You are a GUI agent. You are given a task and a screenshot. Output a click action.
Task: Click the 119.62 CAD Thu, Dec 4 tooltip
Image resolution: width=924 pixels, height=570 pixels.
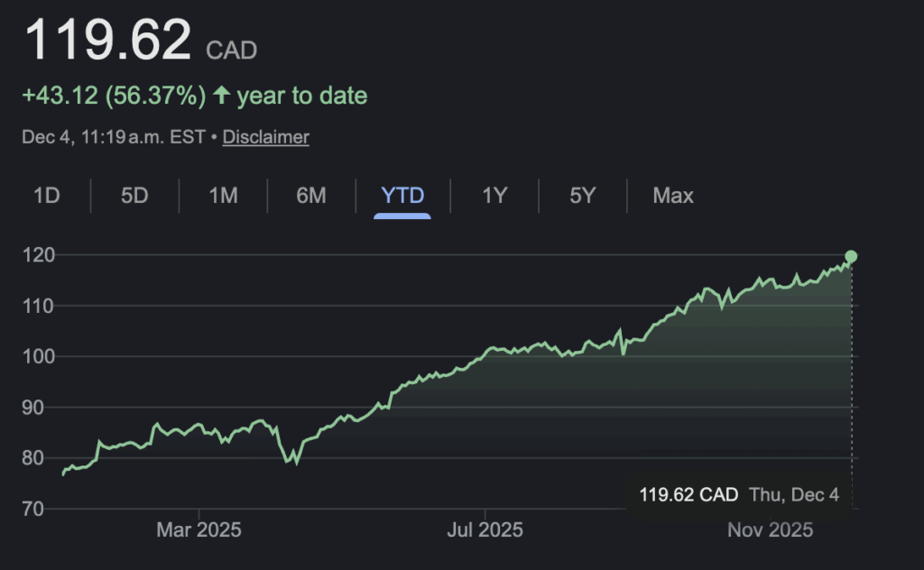739,494
